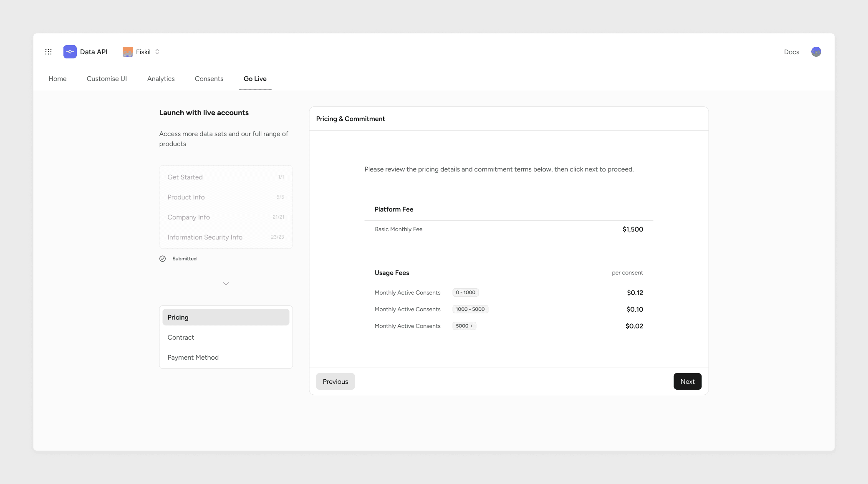Click the Data API logo icon
Screen dimensions: 868x484
[70, 52]
